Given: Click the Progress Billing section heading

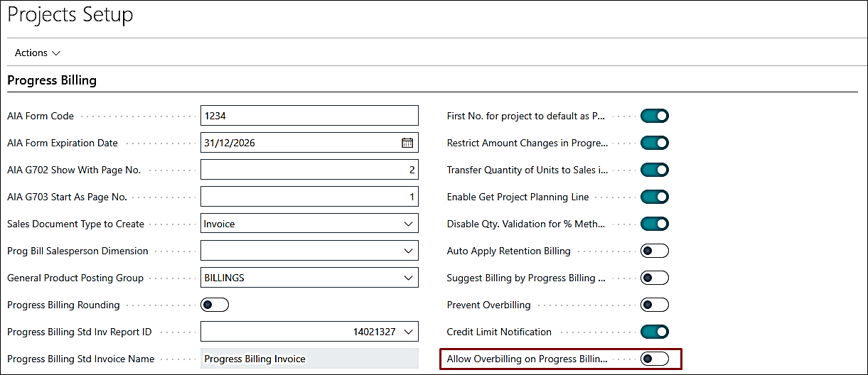Looking at the screenshot, I should click(x=52, y=80).
